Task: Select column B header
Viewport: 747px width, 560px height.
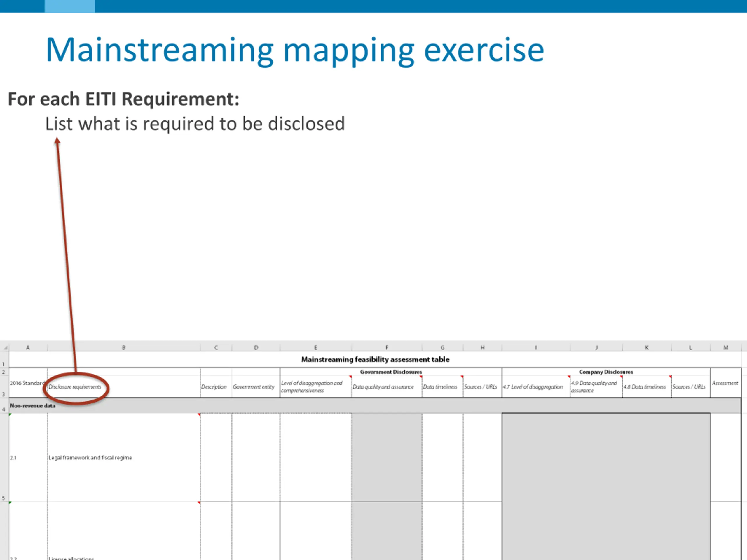Action: [124, 347]
